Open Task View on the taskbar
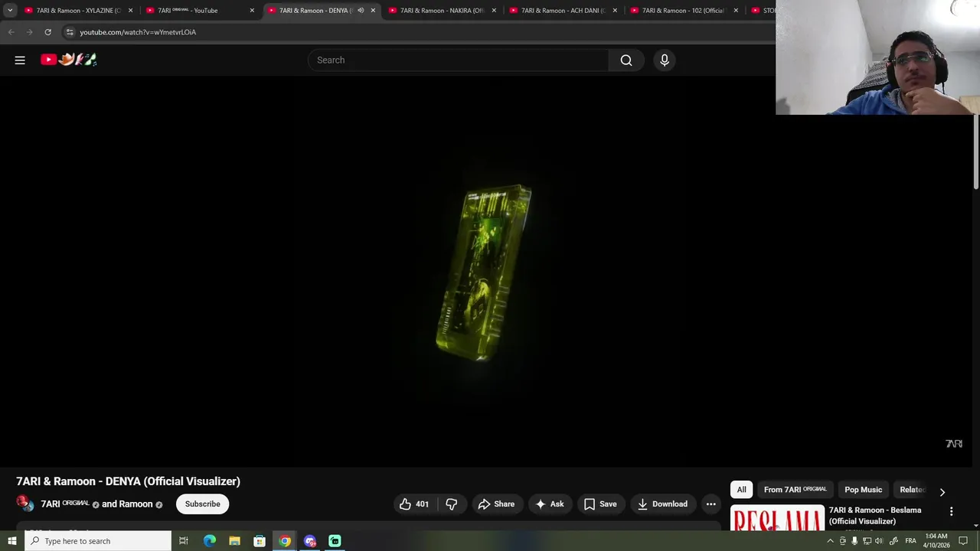Viewport: 980px width, 551px height. coord(184,541)
